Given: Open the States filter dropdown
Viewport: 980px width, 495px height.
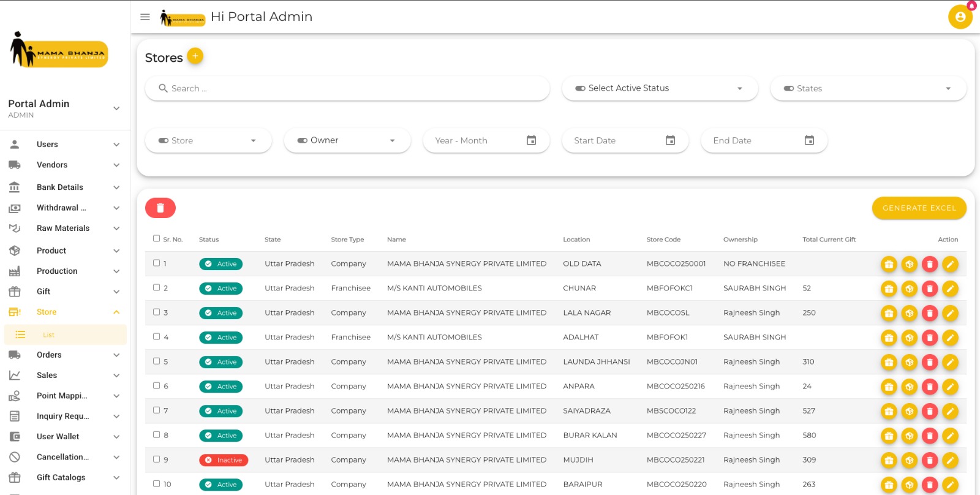Looking at the screenshot, I should tap(867, 88).
